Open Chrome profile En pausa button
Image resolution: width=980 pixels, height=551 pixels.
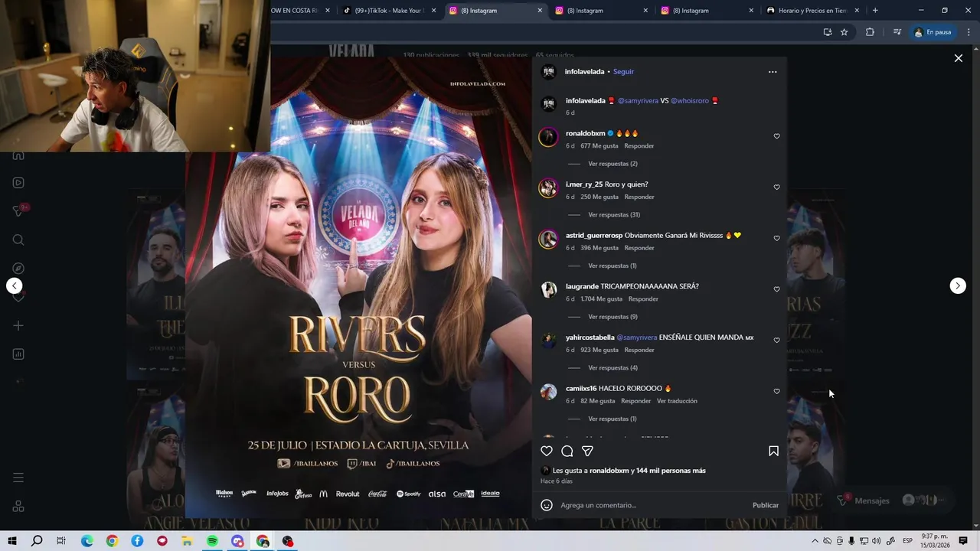933,32
